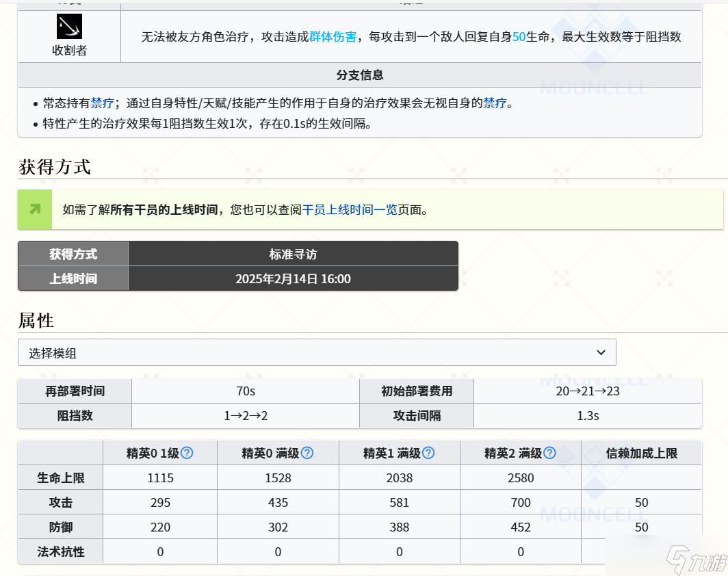
Task: Select the 标准寻访 table cell
Action: point(293,254)
